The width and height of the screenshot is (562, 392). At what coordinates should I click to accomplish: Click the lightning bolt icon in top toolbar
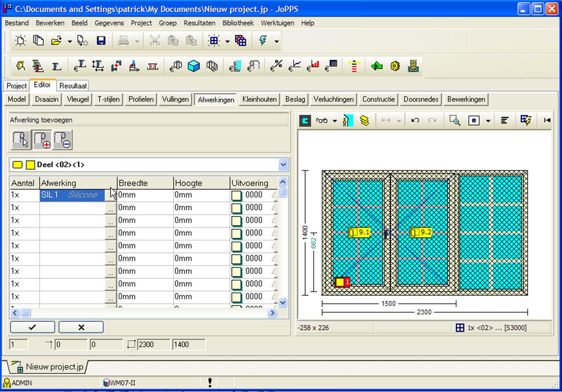[263, 41]
